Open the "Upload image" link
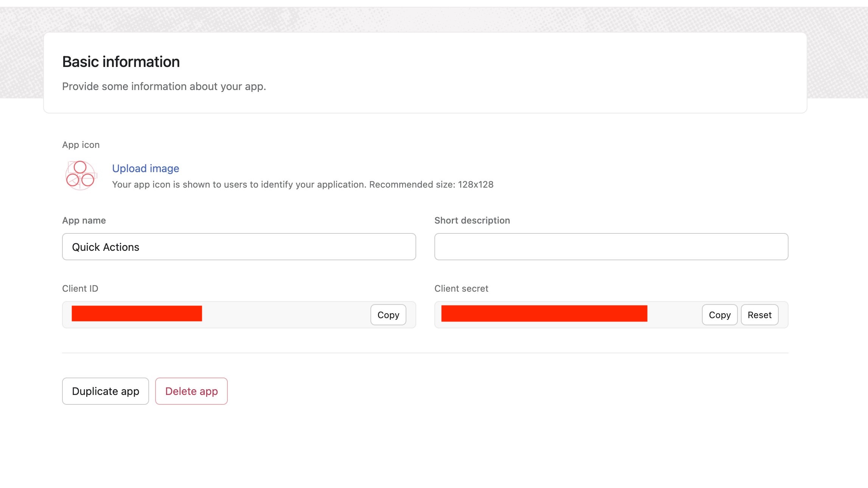The image size is (868, 488). click(145, 168)
